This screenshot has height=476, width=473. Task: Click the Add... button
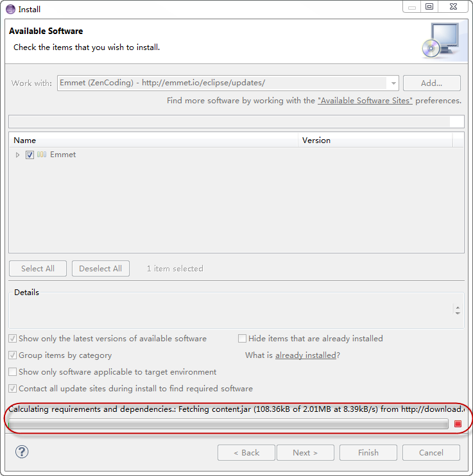(432, 83)
